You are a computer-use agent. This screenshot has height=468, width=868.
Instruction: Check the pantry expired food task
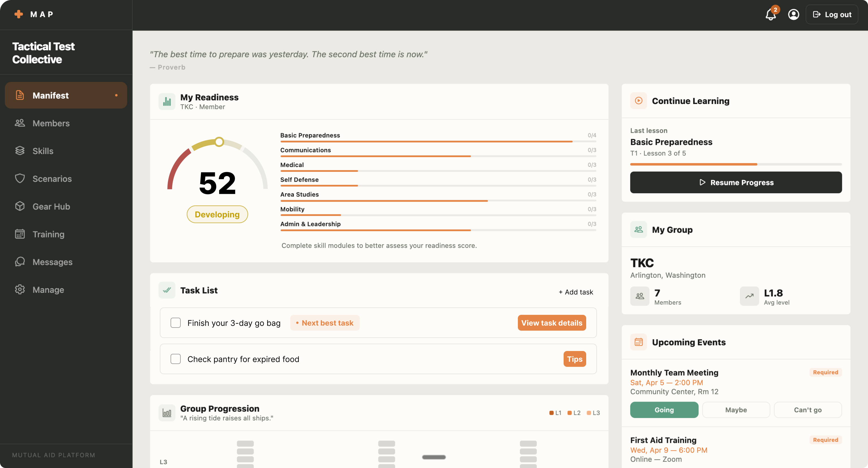(x=176, y=359)
